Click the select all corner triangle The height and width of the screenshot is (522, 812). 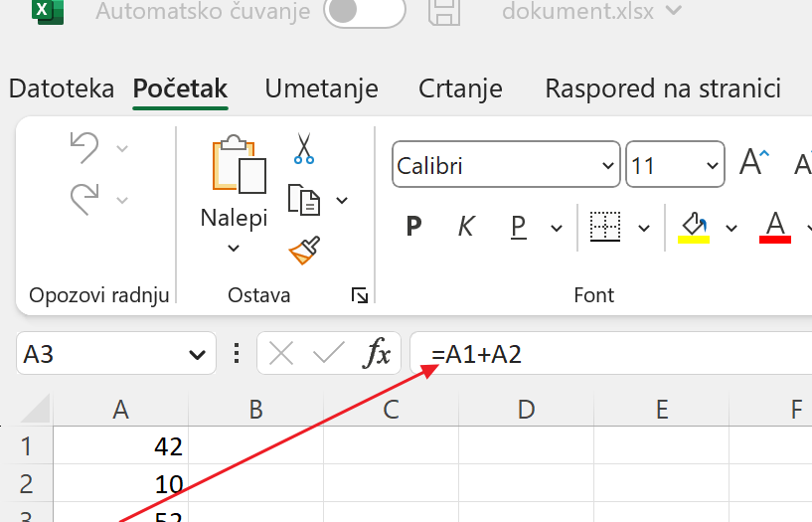(35, 410)
